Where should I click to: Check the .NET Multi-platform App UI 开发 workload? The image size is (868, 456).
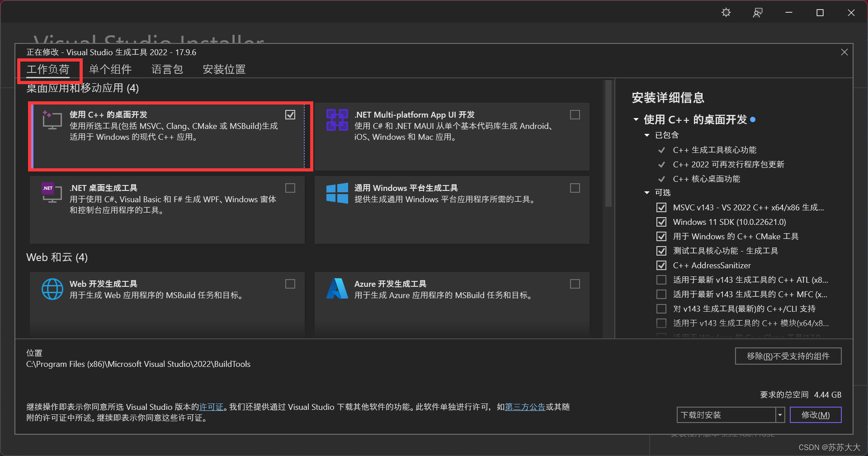(x=575, y=115)
